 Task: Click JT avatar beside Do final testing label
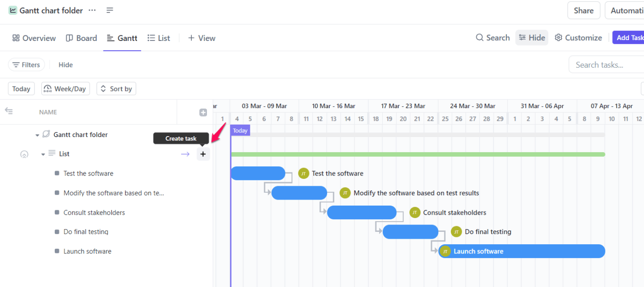pos(456,232)
